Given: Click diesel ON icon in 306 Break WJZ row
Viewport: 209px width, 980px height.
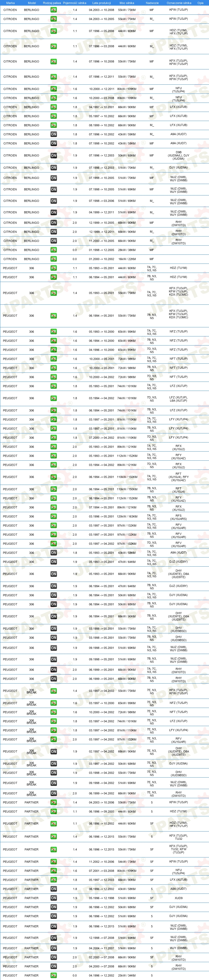Looking at the screenshot, I should (54, 783).
